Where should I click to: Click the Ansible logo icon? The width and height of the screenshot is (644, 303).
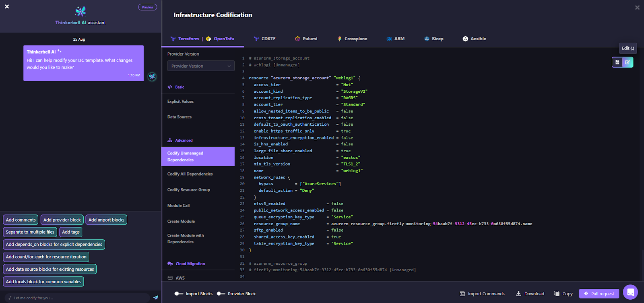(465, 39)
